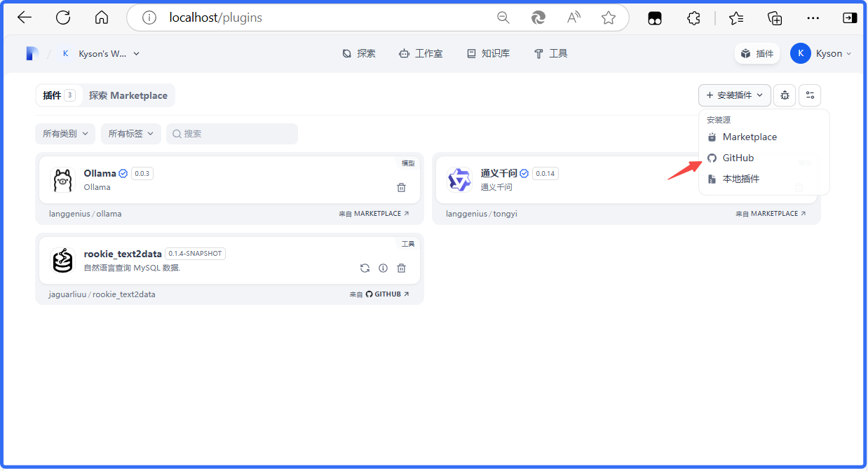This screenshot has width=868, height=471.
Task: Open the browser extensions puzzle icon
Action: [693, 18]
